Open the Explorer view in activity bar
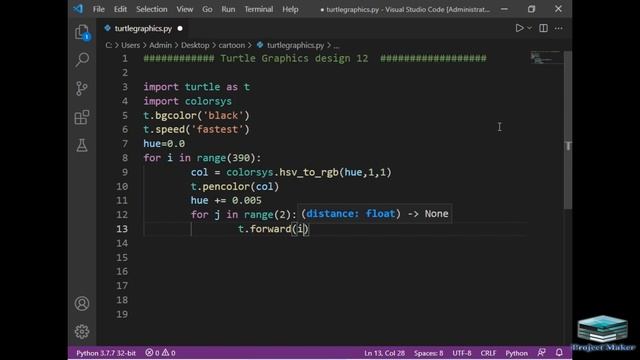 click(x=82, y=32)
